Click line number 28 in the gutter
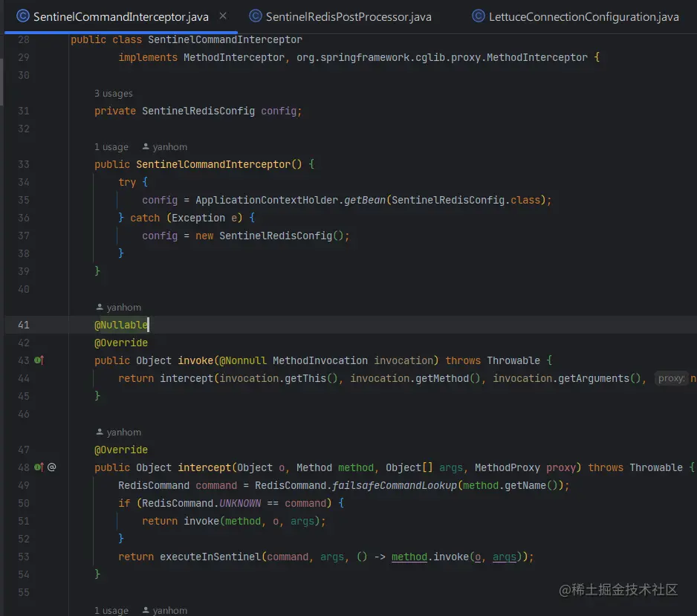The height and width of the screenshot is (616, 697). tap(24, 39)
